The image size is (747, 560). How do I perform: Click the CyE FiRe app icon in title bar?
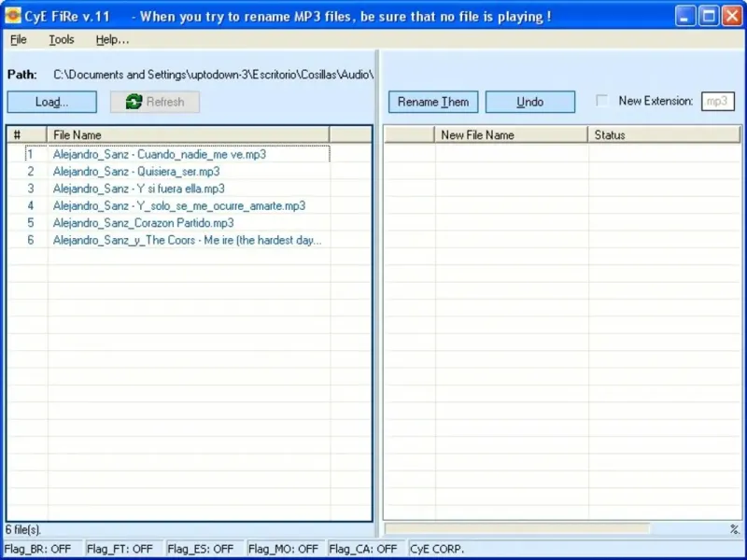[13, 16]
